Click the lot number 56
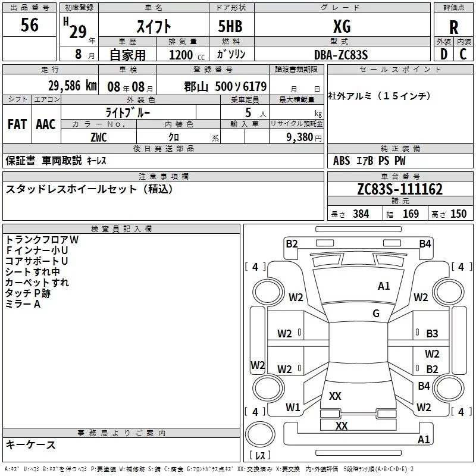 [x=30, y=26]
